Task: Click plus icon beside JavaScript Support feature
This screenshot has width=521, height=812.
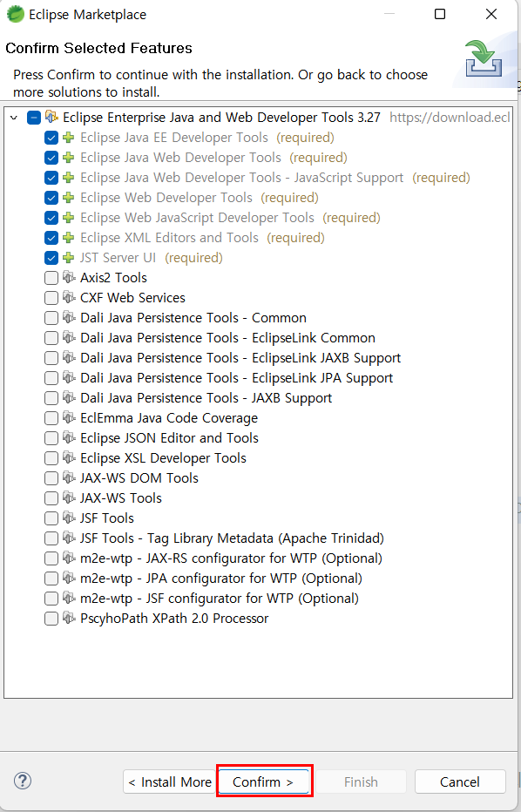Action: coord(68,178)
